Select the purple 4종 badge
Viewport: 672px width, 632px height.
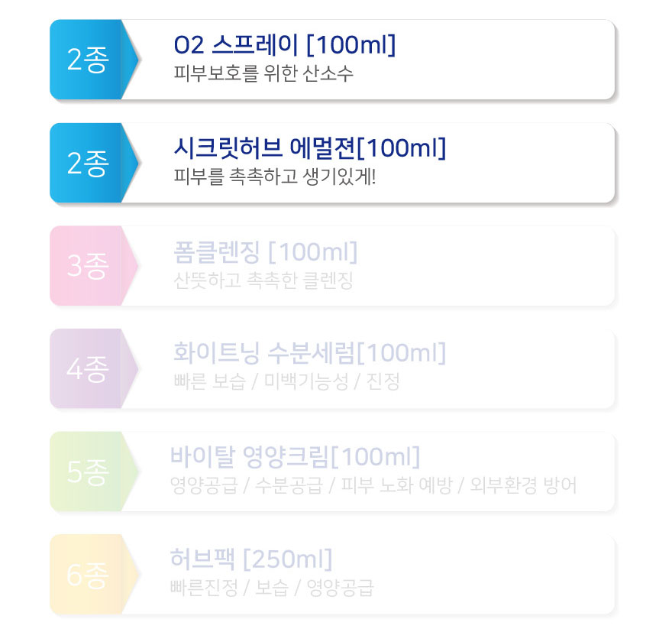click(88, 370)
